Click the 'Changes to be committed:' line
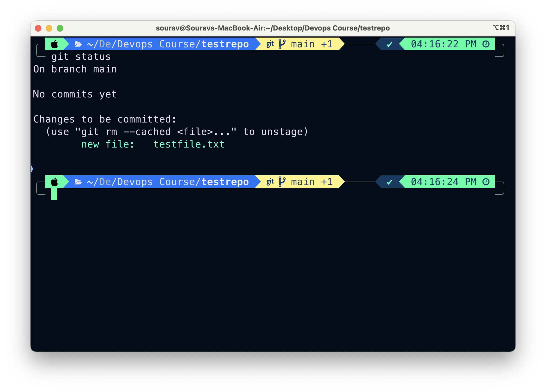This screenshot has width=546, height=392. point(105,119)
